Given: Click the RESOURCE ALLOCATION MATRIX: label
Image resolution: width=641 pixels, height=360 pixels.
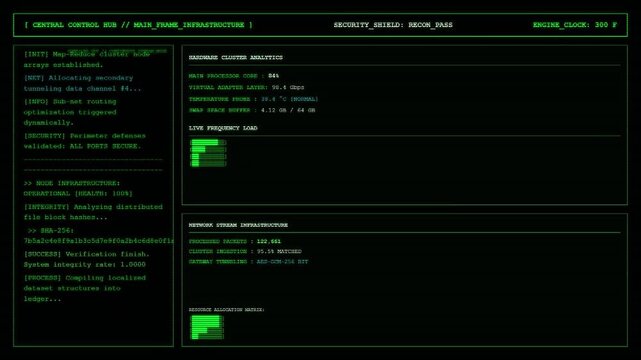Looking at the screenshot, I should (x=226, y=310).
